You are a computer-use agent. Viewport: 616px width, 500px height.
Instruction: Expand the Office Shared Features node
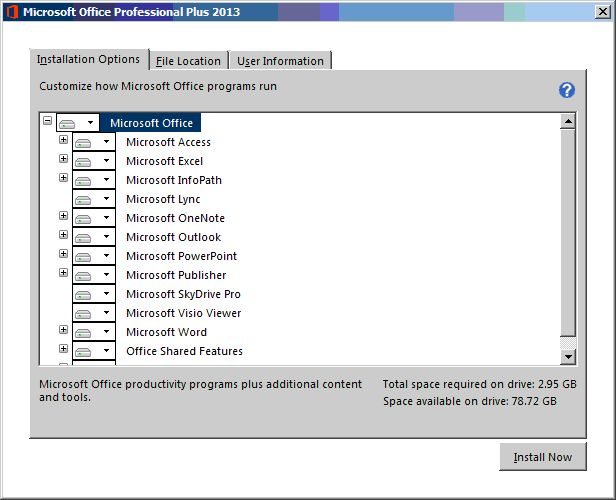(x=63, y=348)
